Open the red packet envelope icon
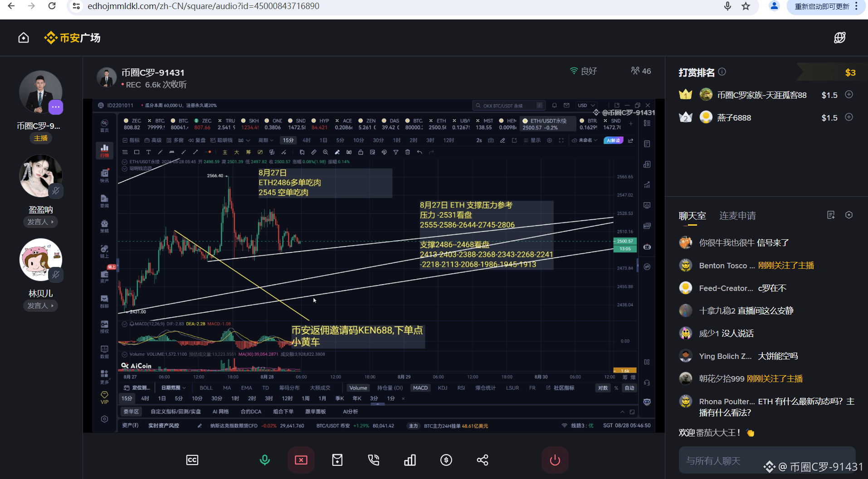The height and width of the screenshot is (479, 868). [x=337, y=460]
